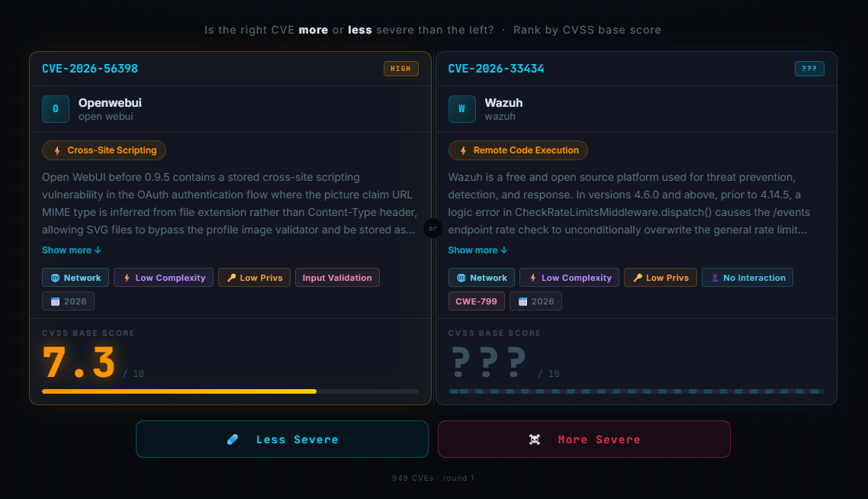Click the lightning icon in Cross-Site Scripting tag
The height and width of the screenshot is (499, 868).
coord(57,150)
